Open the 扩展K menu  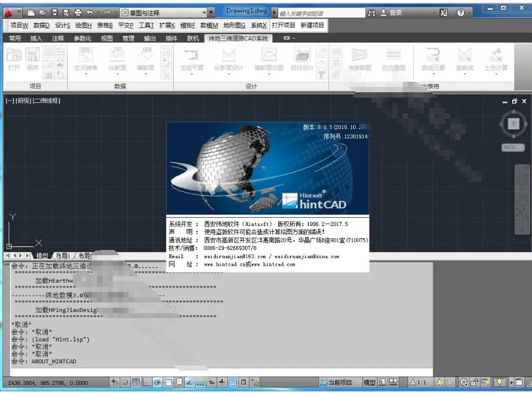tap(167, 26)
